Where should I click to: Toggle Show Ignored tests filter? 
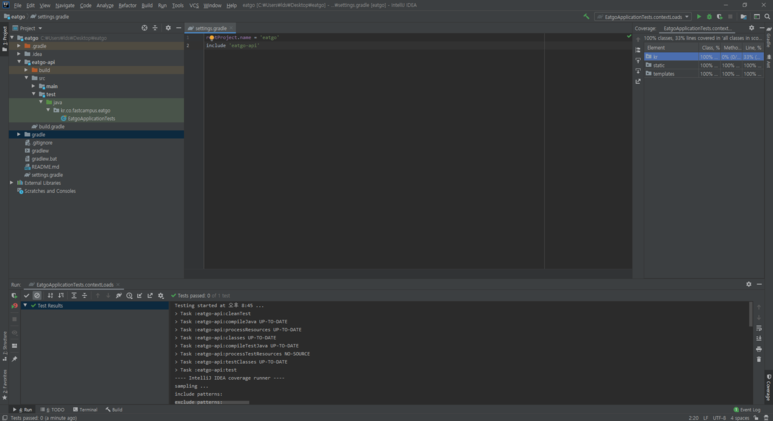(x=38, y=296)
